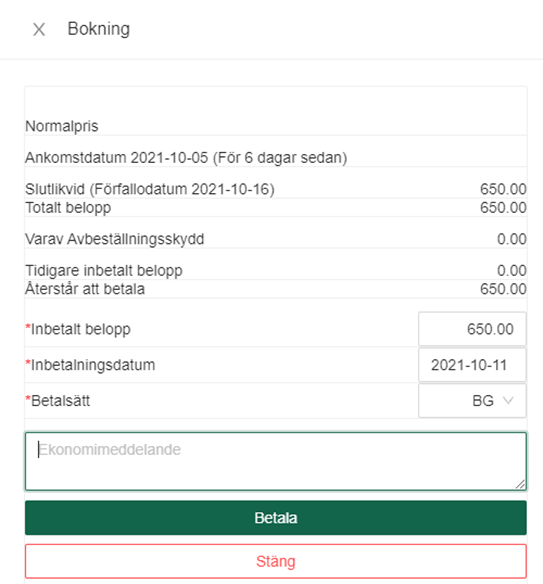Click the Tidigare inbetalt belopp row
This screenshot has height=584, width=543.
276,270
